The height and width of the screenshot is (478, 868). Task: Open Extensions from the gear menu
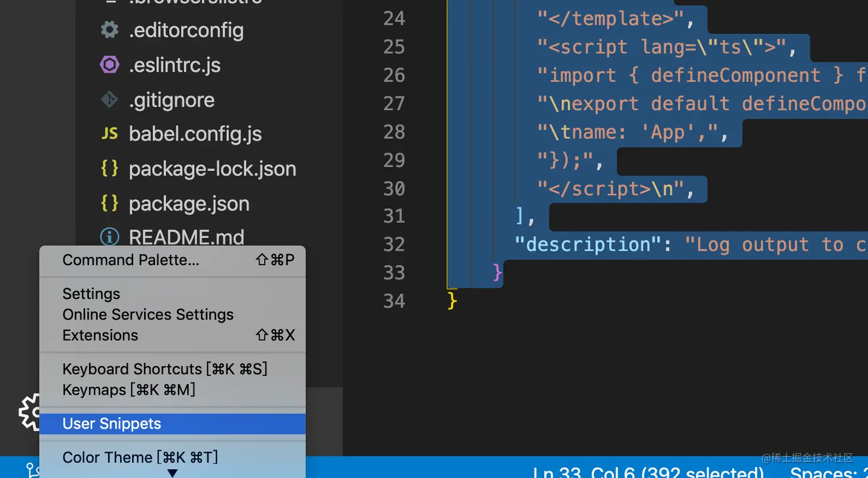point(100,335)
